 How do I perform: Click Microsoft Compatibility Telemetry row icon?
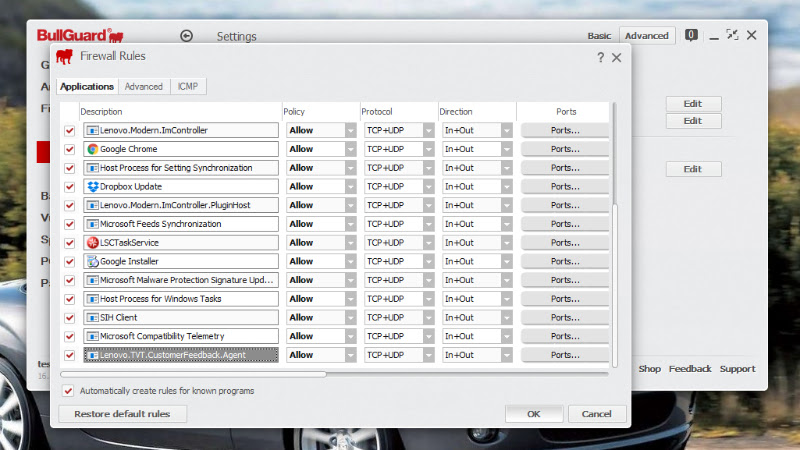(x=92, y=336)
